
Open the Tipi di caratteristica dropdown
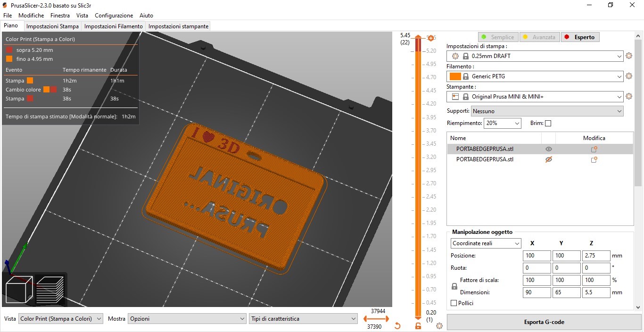(303, 319)
